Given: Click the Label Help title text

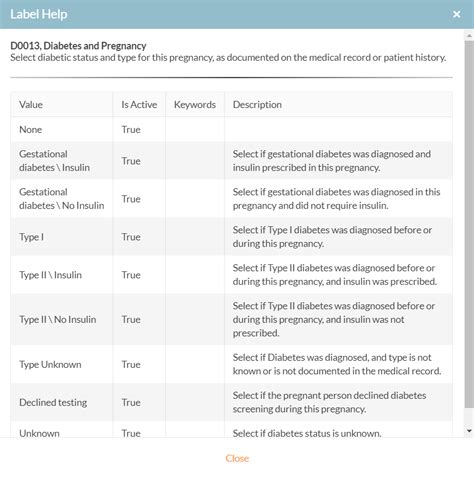Looking at the screenshot, I should 39,14.
